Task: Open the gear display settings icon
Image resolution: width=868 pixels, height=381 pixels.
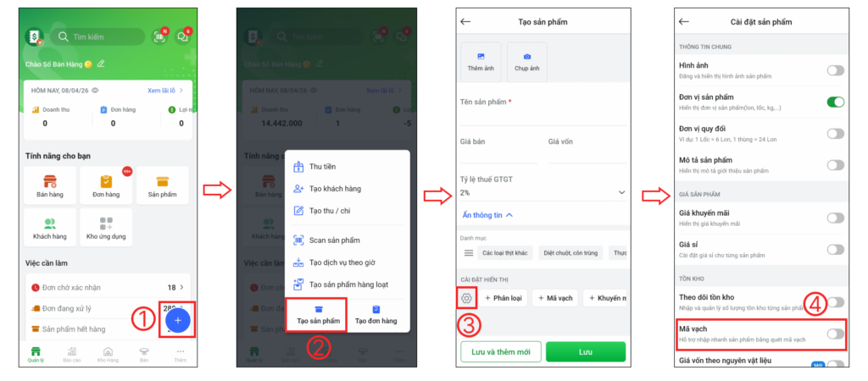Action: click(466, 298)
